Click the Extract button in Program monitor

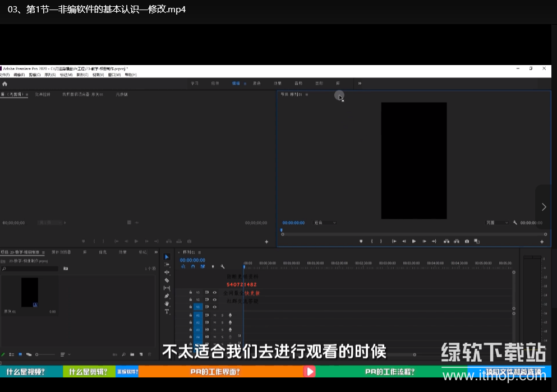(x=457, y=241)
